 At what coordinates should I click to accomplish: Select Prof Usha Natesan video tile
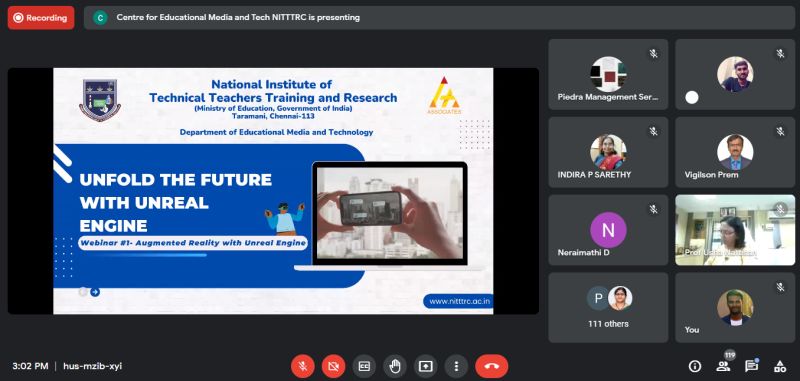[x=735, y=230]
